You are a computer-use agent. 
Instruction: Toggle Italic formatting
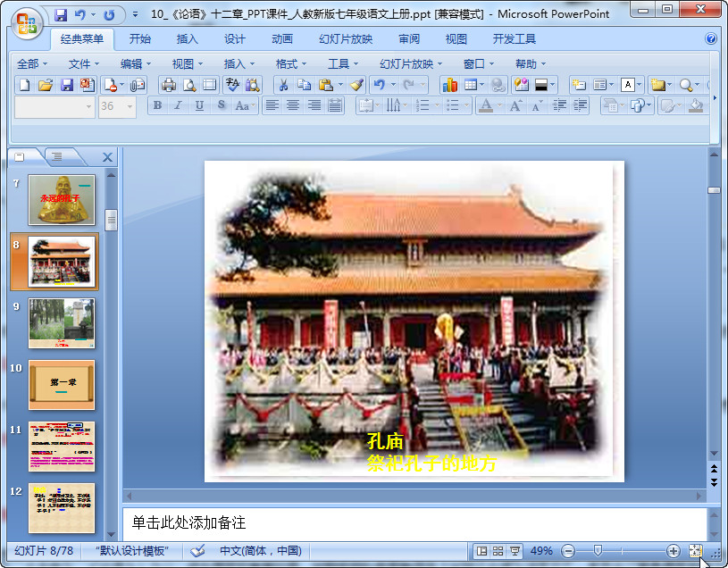point(179,105)
